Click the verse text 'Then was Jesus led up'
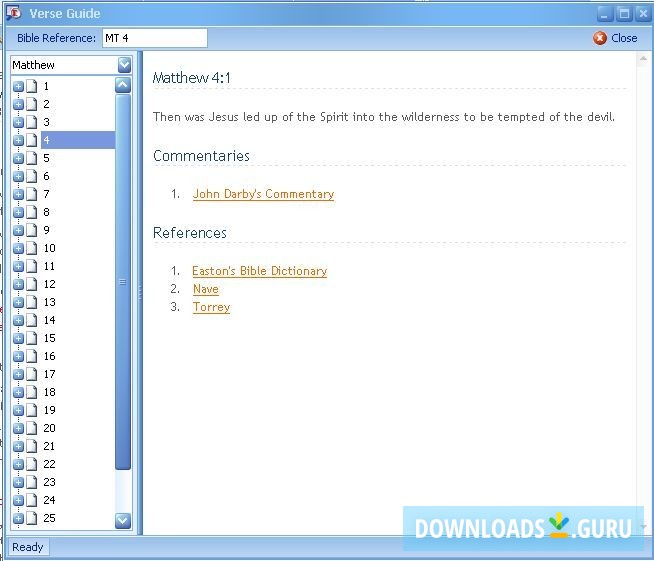The width and height of the screenshot is (654, 561). tap(383, 117)
